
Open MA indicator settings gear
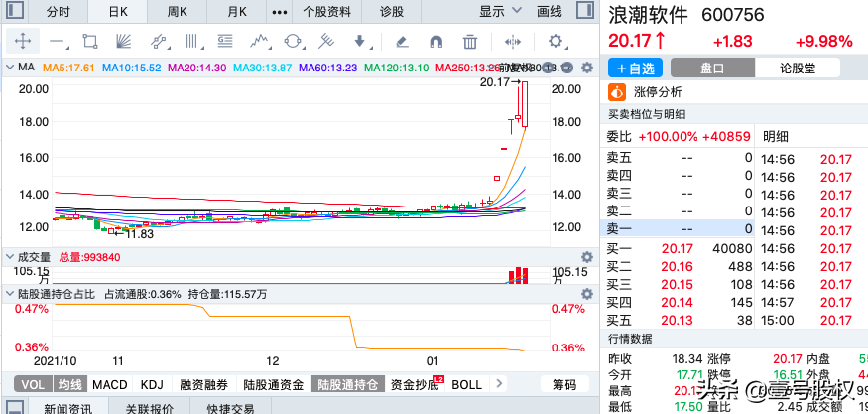(587, 69)
